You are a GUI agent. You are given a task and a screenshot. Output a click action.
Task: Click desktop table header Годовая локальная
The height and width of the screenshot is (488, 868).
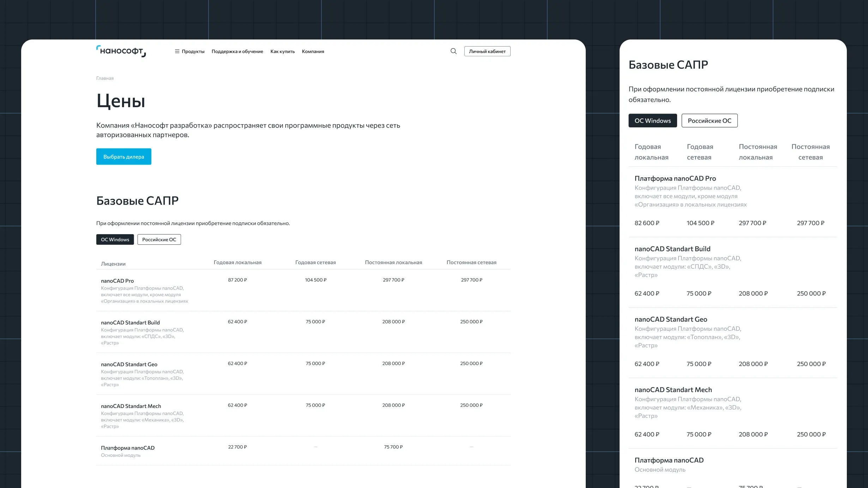click(x=237, y=262)
